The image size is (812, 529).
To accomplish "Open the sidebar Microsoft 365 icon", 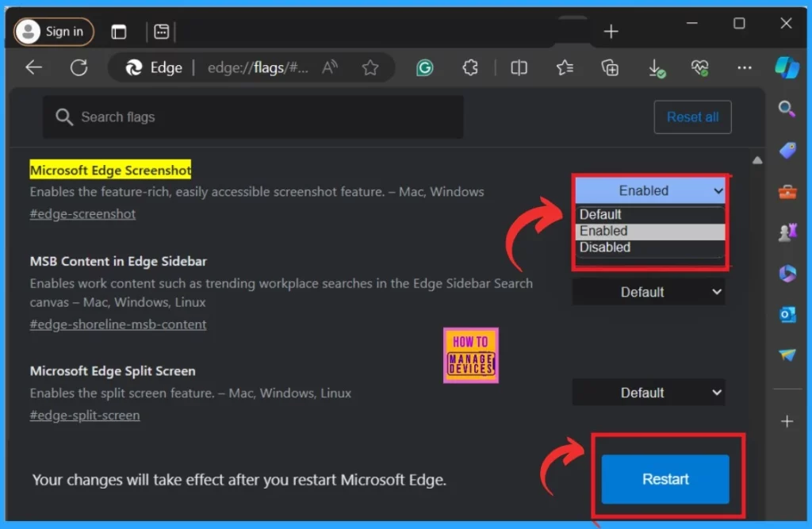I will 787,273.
